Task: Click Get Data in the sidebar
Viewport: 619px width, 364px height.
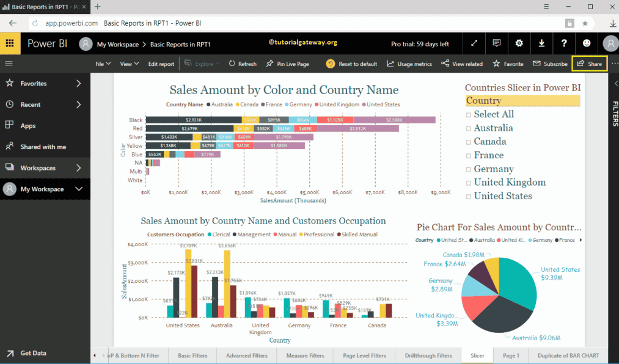Action: tap(33, 353)
